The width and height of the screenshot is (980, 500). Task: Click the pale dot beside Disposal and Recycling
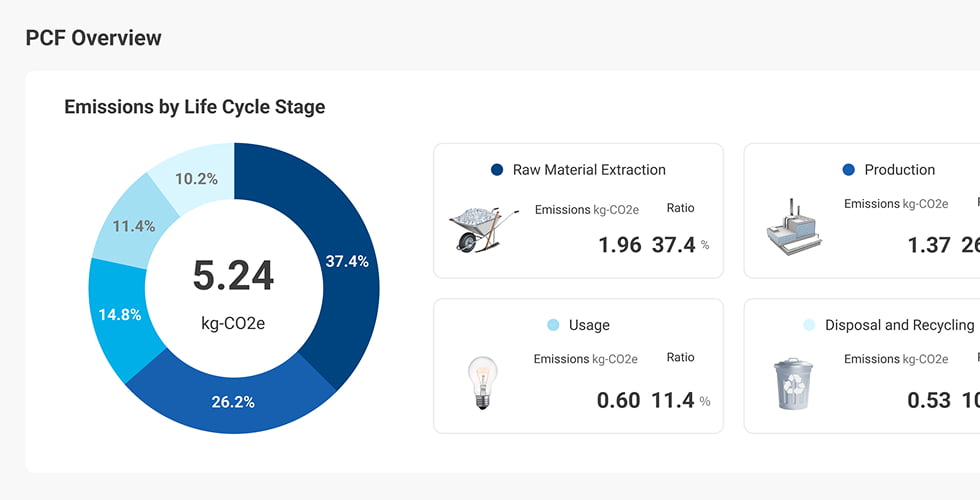[809, 325]
